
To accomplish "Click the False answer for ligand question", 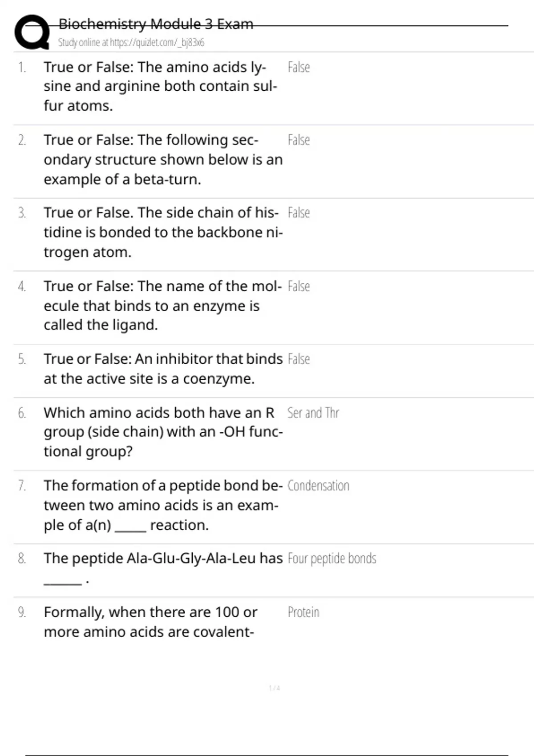I will [299, 286].
